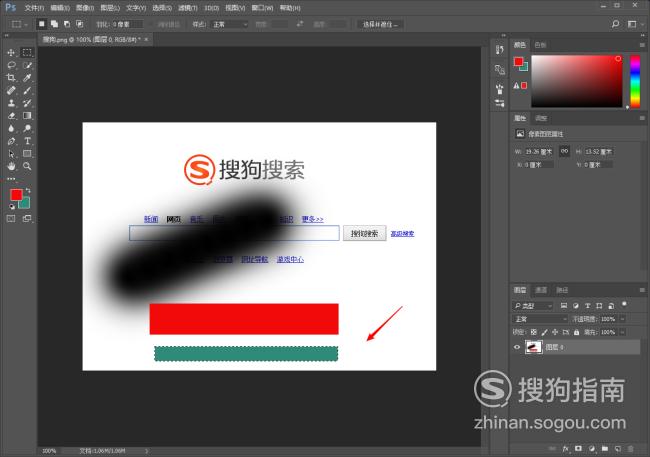Choose New Selection mode in options bar
650x457 pixels.
pyautogui.click(x=41, y=24)
